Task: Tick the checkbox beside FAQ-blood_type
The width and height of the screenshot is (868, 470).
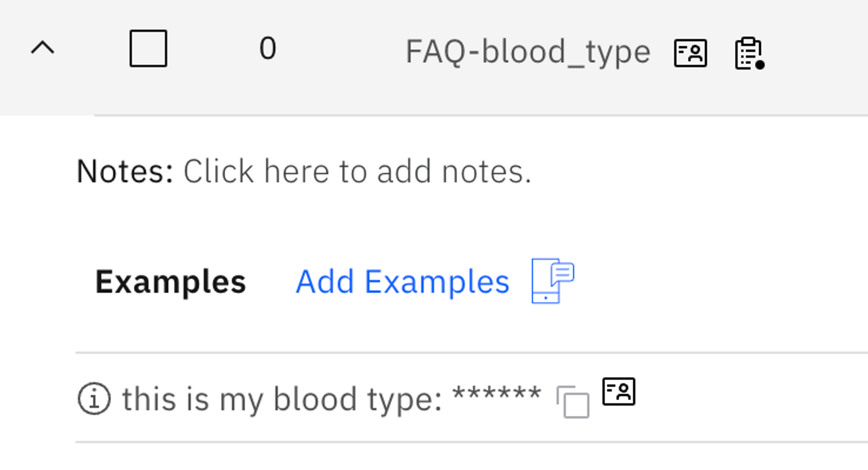Action: click(148, 48)
